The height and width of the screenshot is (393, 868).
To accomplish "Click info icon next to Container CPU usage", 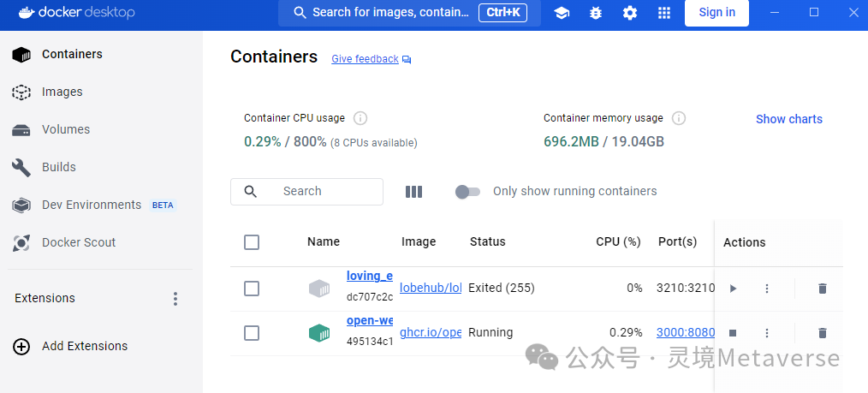I will coord(360,118).
